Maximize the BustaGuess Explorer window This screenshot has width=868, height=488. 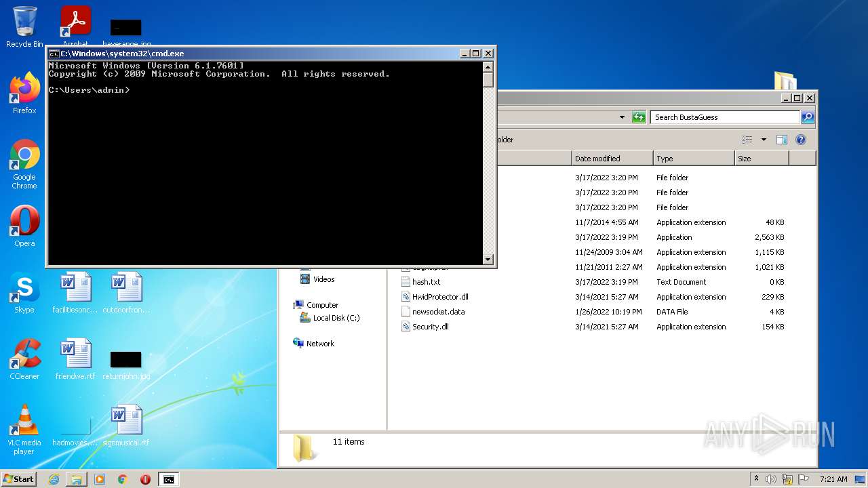(x=797, y=98)
